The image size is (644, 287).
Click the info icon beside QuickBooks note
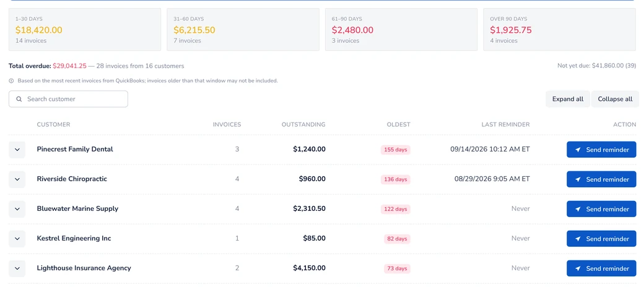point(11,81)
